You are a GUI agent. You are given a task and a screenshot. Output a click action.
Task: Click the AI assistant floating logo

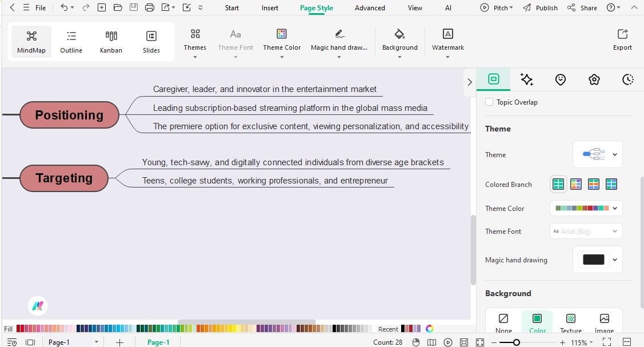(38, 306)
